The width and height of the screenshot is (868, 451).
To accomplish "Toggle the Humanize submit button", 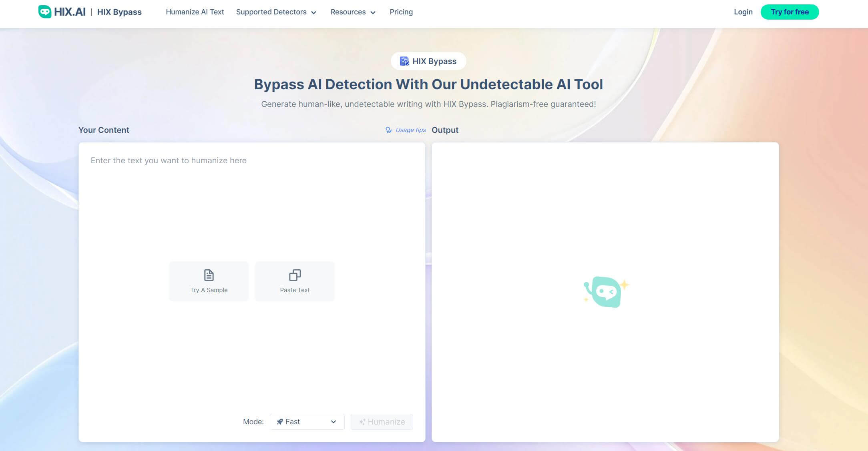I will 382,421.
